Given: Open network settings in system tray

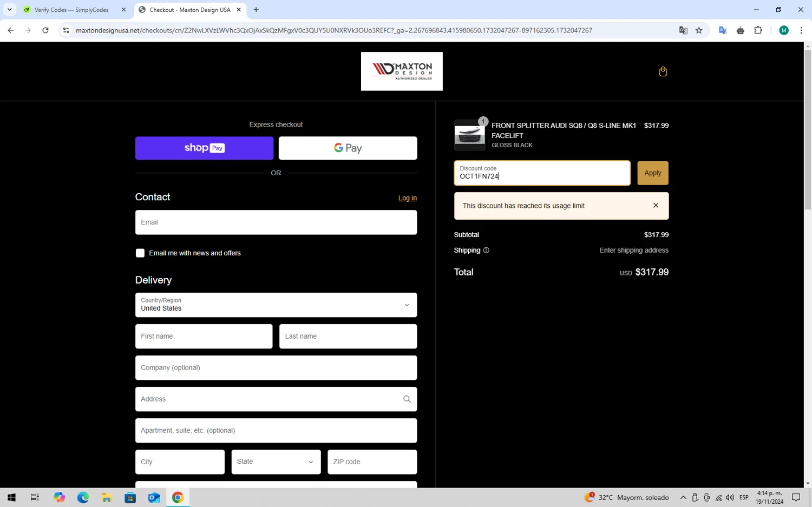Looking at the screenshot, I should [718, 498].
